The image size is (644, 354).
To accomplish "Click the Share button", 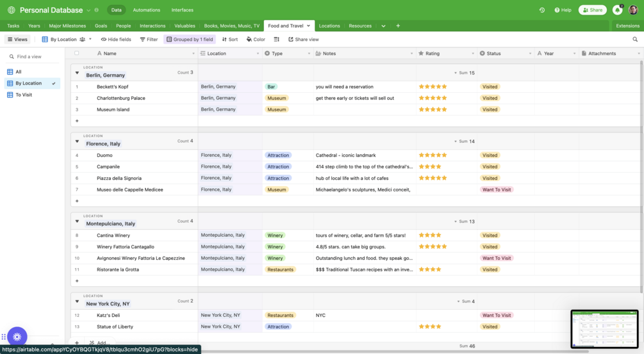I will tap(592, 10).
